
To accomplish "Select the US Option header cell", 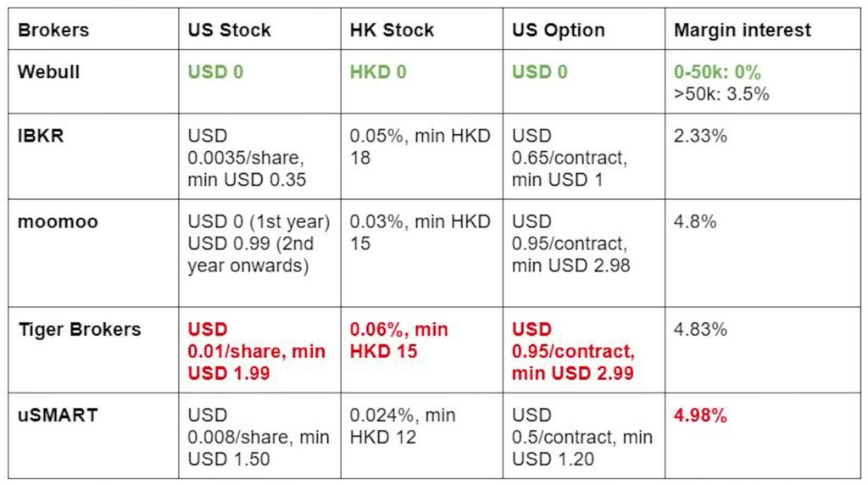I will tap(558, 31).
